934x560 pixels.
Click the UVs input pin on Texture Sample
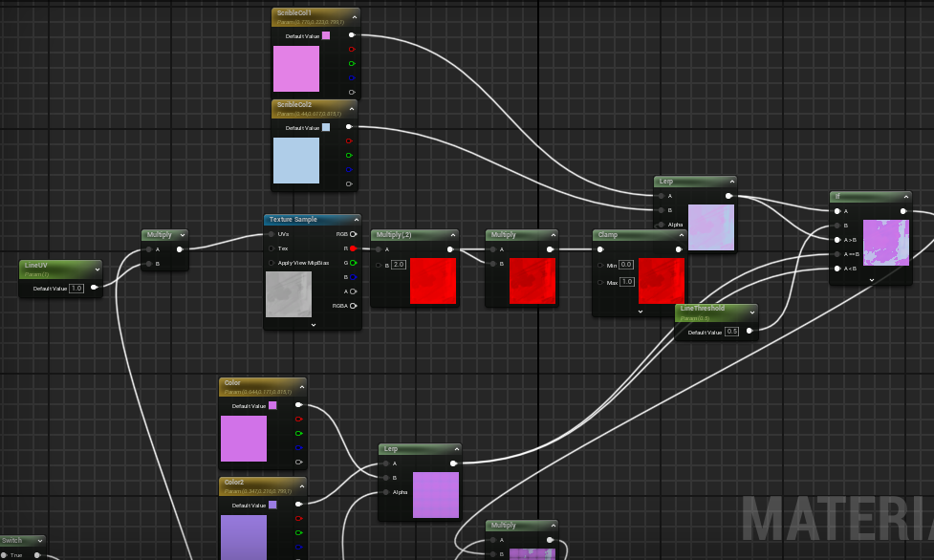pos(272,234)
